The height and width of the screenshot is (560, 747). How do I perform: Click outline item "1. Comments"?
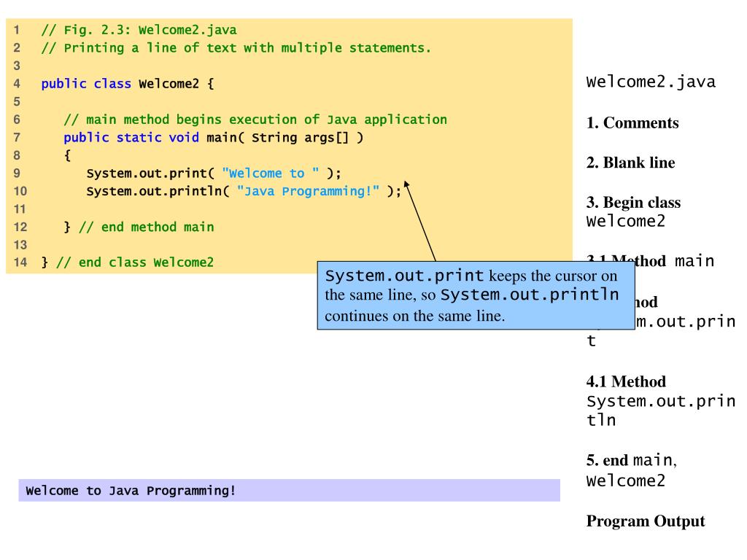(632, 122)
